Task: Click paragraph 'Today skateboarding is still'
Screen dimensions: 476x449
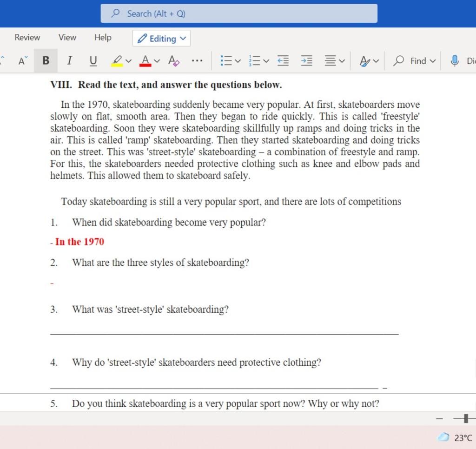Action: 231,202
